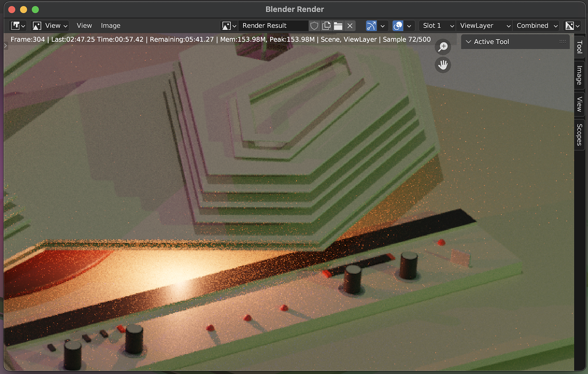Image resolution: width=588 pixels, height=374 pixels.
Task: Open the Image menu
Action: pos(110,26)
